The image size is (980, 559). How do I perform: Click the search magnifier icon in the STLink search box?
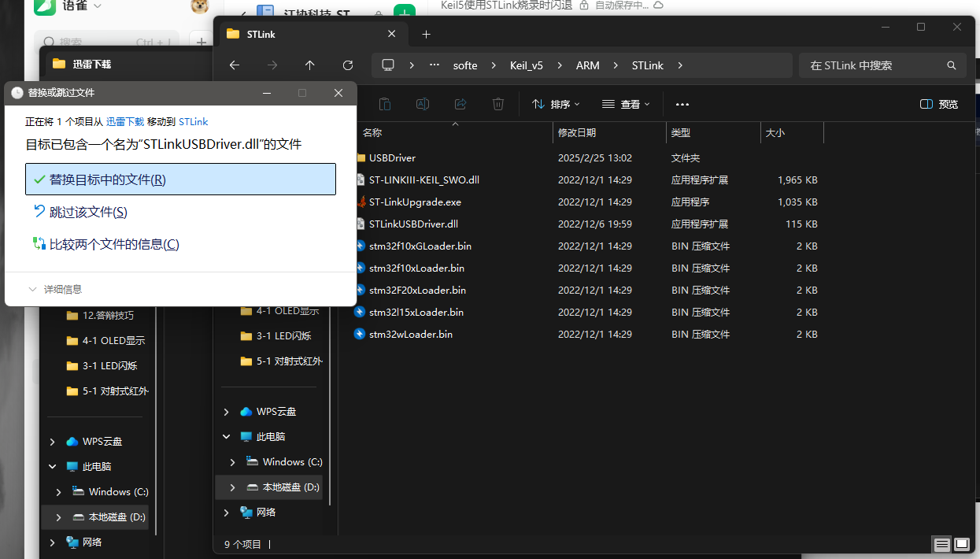[x=952, y=65]
